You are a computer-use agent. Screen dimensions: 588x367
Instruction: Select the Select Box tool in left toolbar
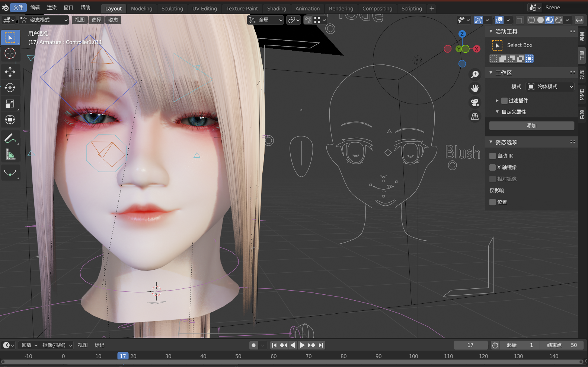click(x=10, y=38)
